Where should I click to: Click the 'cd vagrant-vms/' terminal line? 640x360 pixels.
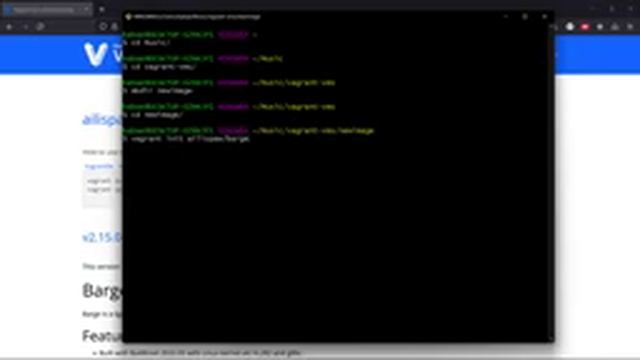point(160,67)
